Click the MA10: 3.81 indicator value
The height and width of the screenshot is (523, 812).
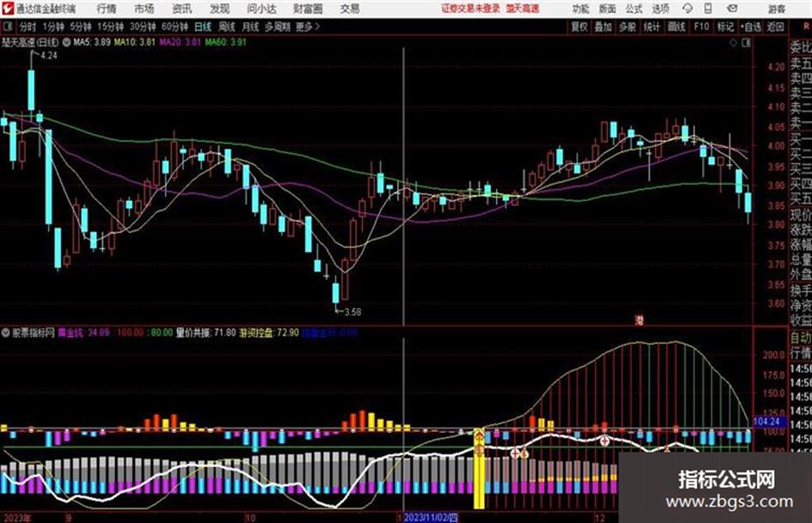135,42
